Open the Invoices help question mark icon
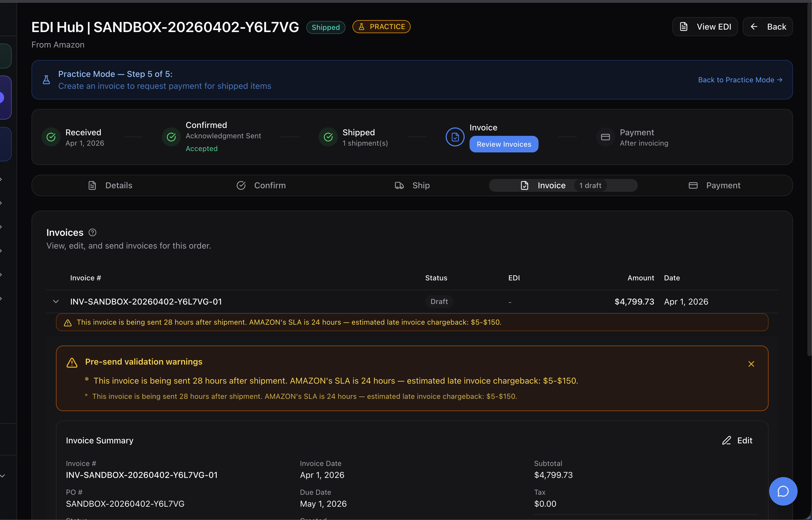812x520 pixels. (x=92, y=232)
